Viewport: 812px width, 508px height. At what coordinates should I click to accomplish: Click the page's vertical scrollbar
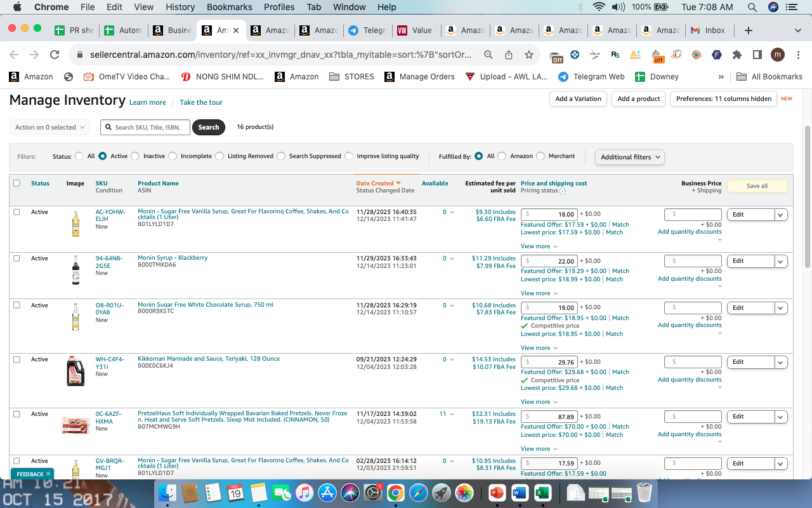808,197
